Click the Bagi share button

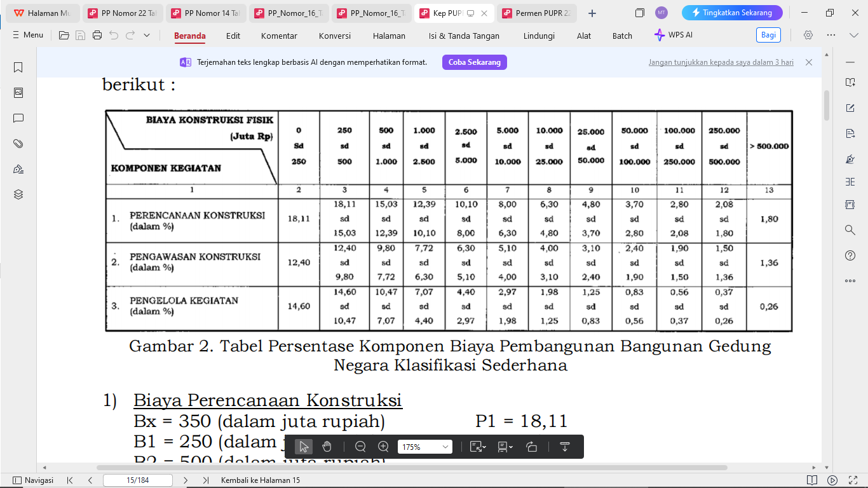[x=768, y=36]
